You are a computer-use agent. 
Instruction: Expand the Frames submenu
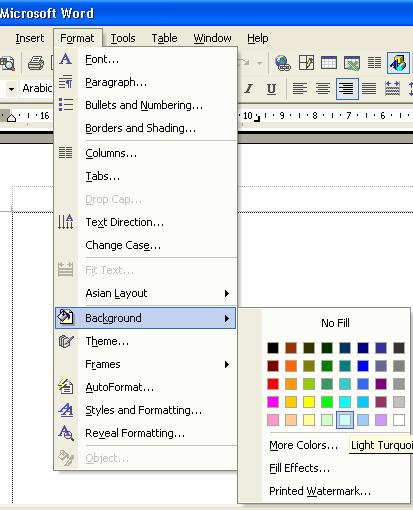click(145, 364)
